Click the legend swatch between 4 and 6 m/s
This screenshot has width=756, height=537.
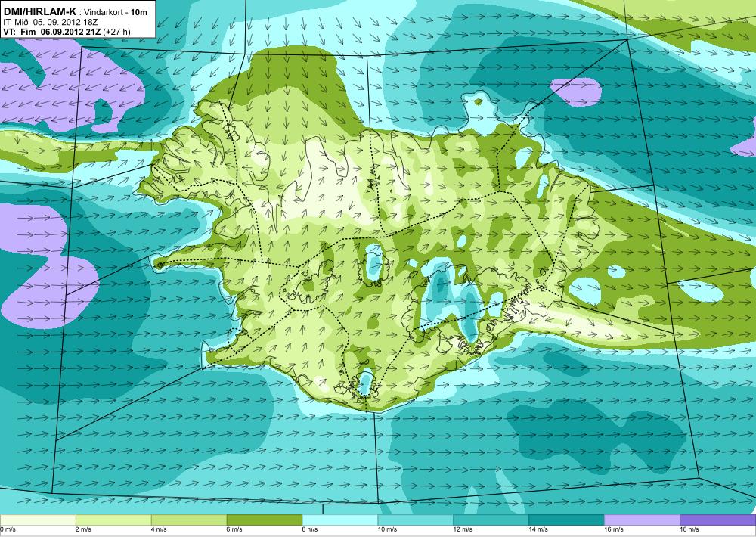tap(189, 520)
